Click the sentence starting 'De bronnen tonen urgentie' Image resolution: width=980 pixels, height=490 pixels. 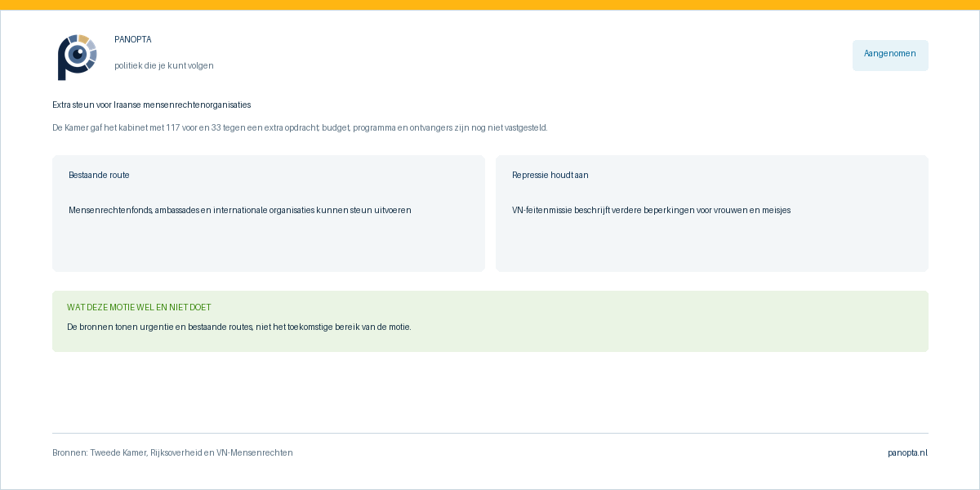239,327
